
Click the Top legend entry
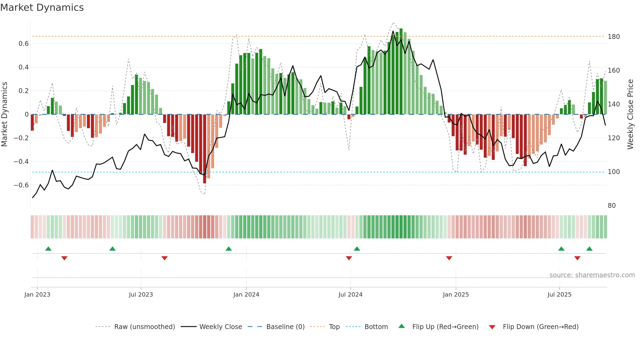click(x=325, y=327)
